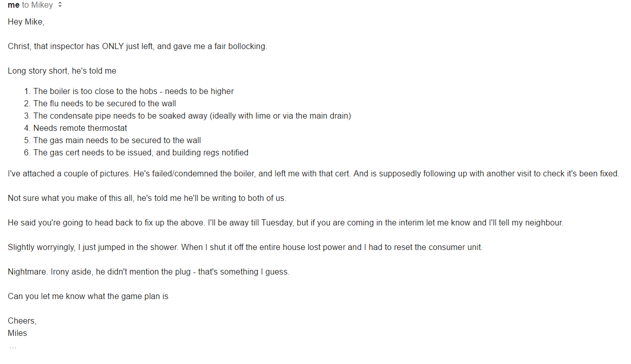Click paragraph about attached pictures
The width and height of the screenshot is (631, 364).
tap(313, 174)
